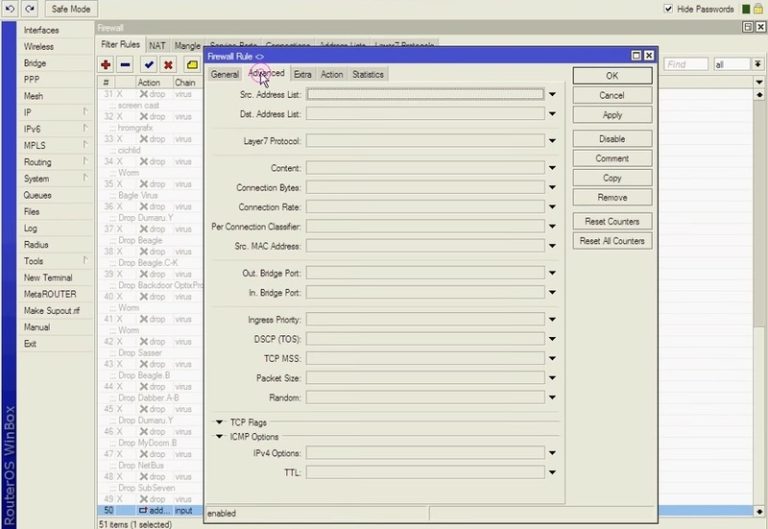Click the Comment button
Image resolution: width=768 pixels, height=529 pixels.
(612, 159)
